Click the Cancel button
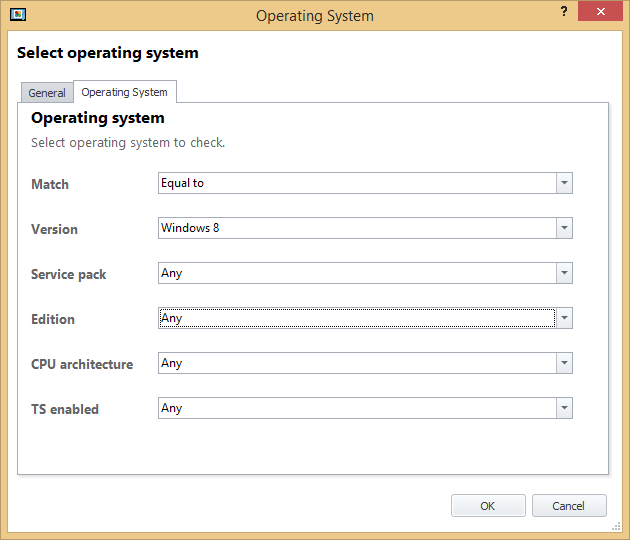Screen dimensions: 630x540 pyautogui.click(x=569, y=506)
